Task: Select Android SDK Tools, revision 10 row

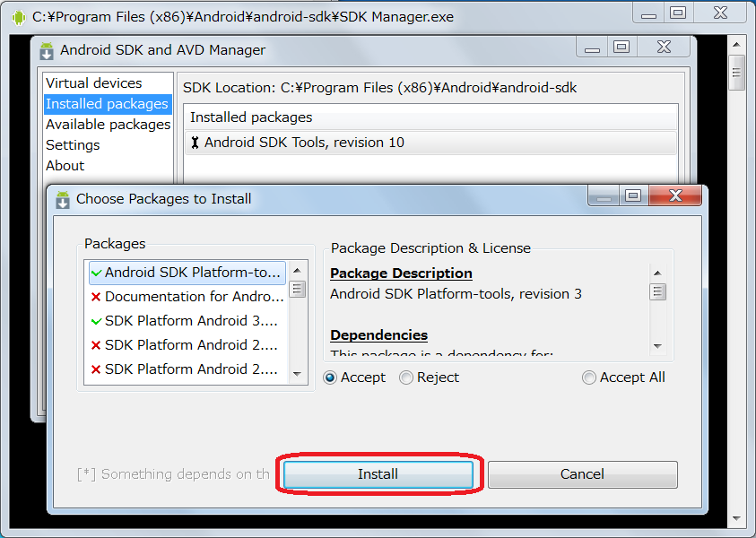Action: pyautogui.click(x=430, y=143)
